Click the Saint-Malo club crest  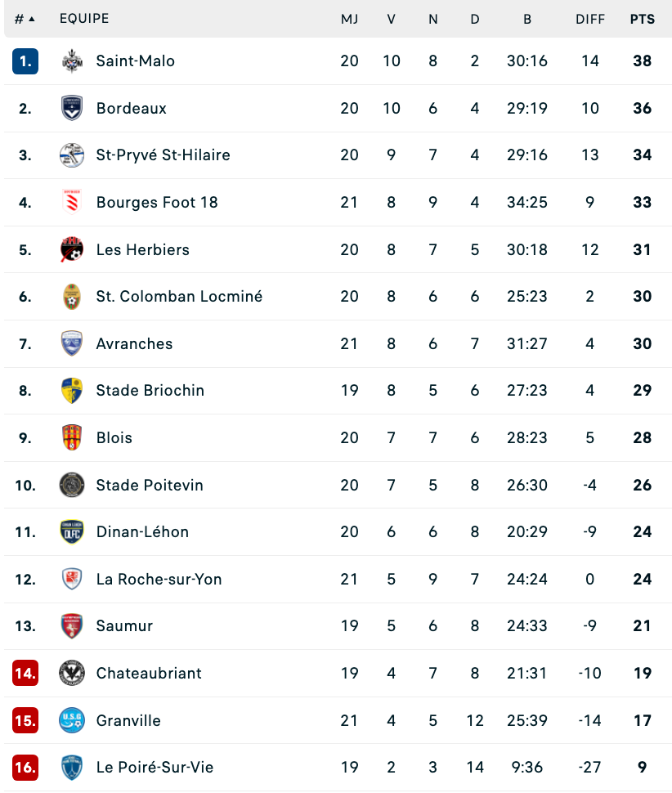pos(72,61)
